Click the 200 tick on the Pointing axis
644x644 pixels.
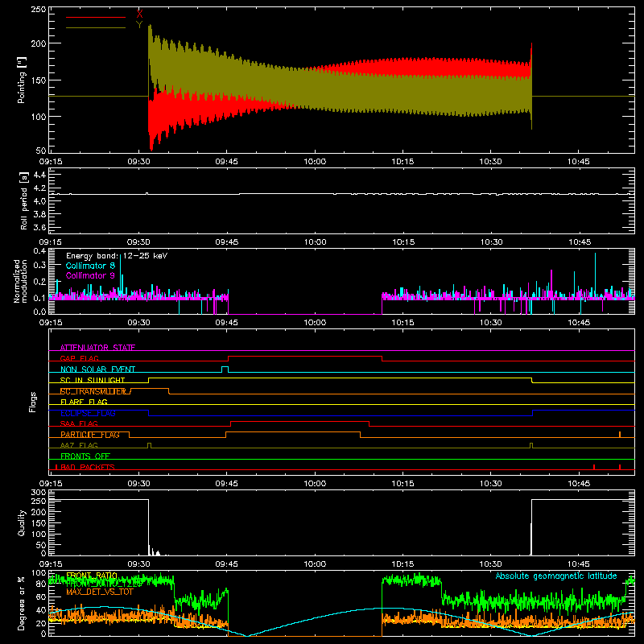39,43
